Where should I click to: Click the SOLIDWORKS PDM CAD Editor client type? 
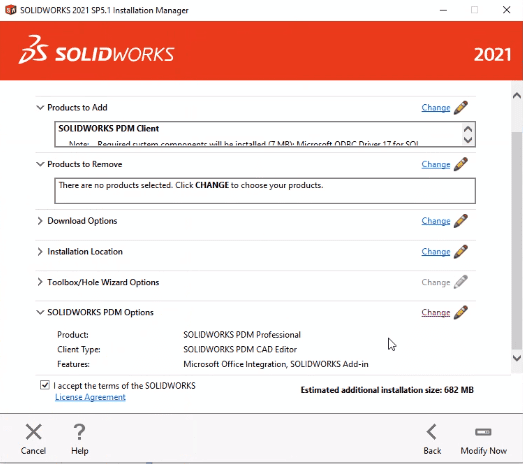tap(240, 349)
